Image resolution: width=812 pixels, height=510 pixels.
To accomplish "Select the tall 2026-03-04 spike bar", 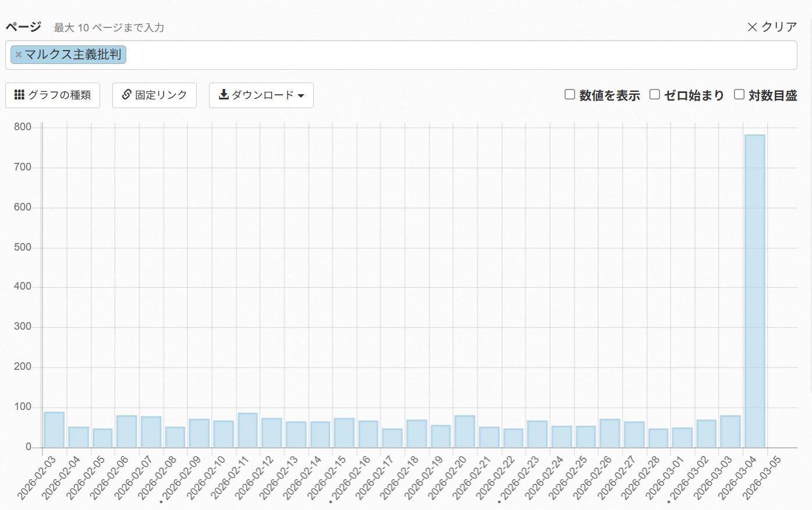I will coord(755,291).
